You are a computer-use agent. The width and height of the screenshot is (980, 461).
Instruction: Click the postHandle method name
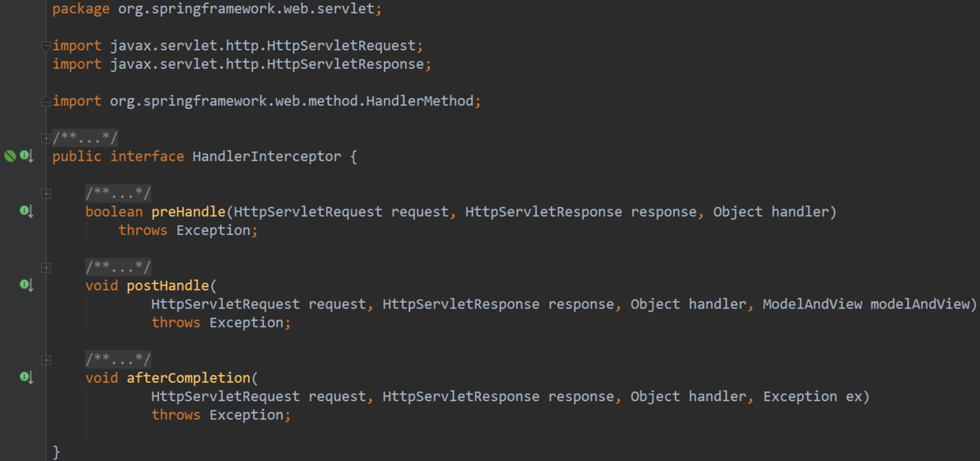pyautogui.click(x=168, y=285)
